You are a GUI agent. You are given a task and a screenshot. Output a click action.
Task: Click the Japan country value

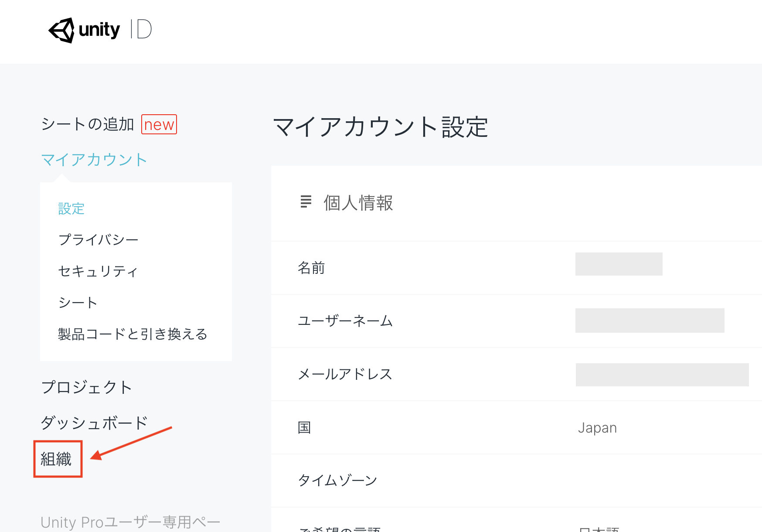coord(597,428)
